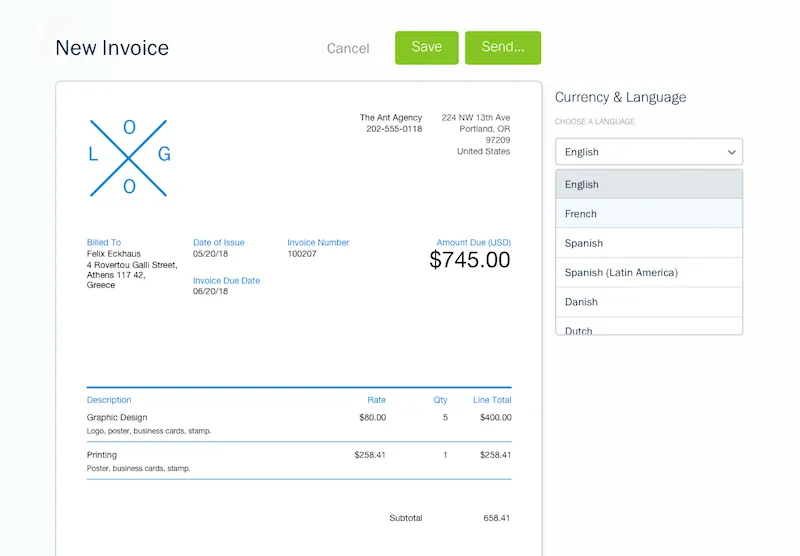Image resolution: width=800 pixels, height=556 pixels.
Task: Cancel the new invoice
Action: [x=348, y=48]
